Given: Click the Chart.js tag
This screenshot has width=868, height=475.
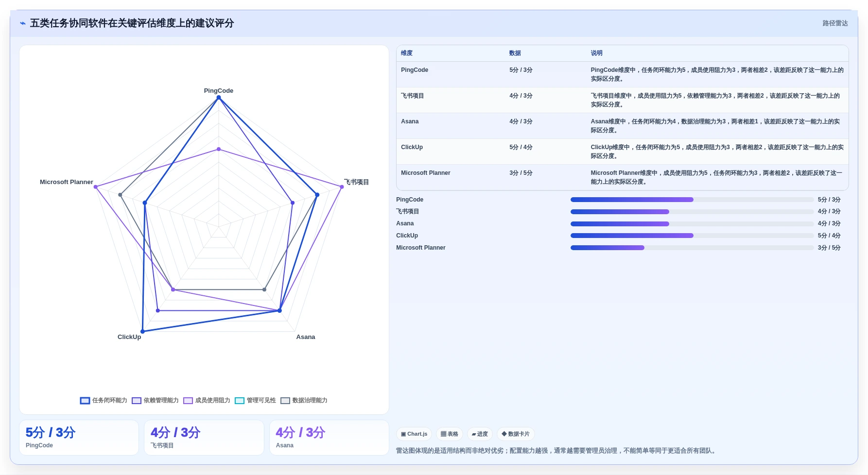Looking at the screenshot, I should [x=414, y=434].
